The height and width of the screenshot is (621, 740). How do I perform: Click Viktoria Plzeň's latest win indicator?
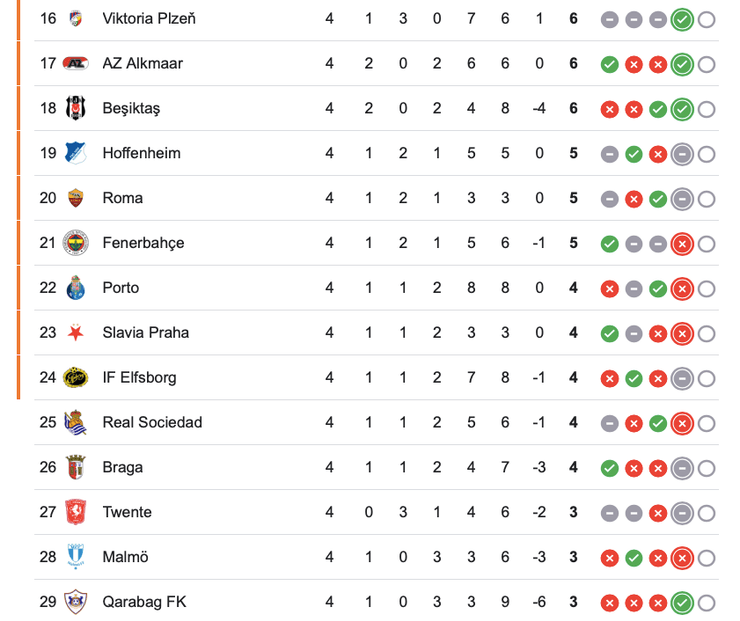[x=682, y=19]
